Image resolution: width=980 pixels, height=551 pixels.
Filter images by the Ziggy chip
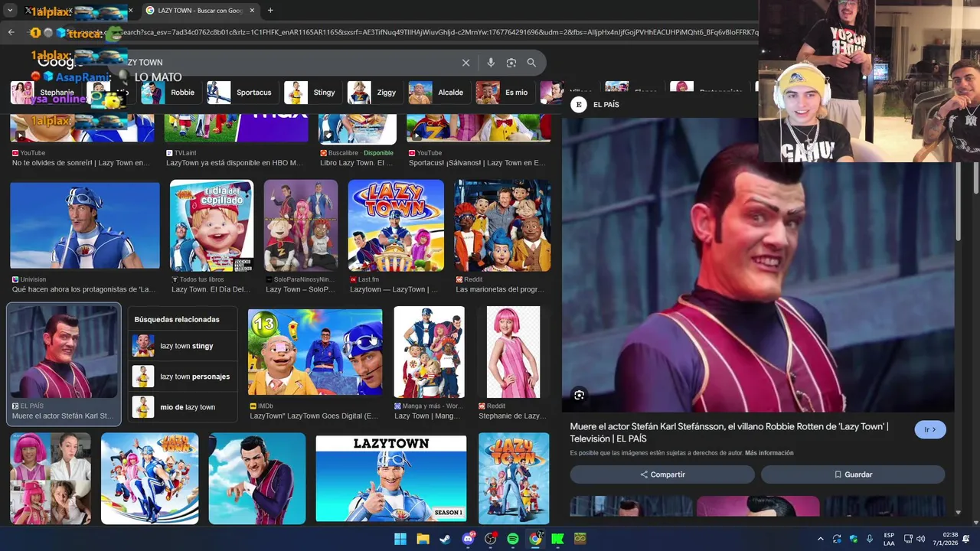pos(373,93)
